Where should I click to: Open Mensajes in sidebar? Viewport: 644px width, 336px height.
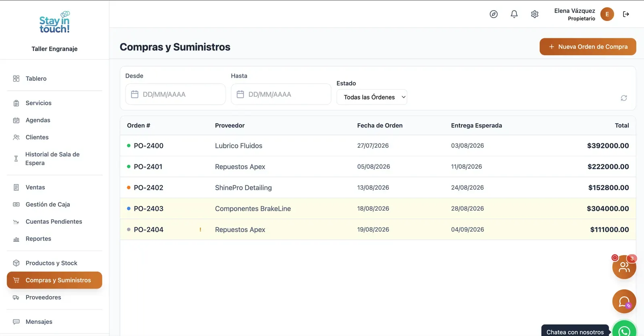coord(54,322)
